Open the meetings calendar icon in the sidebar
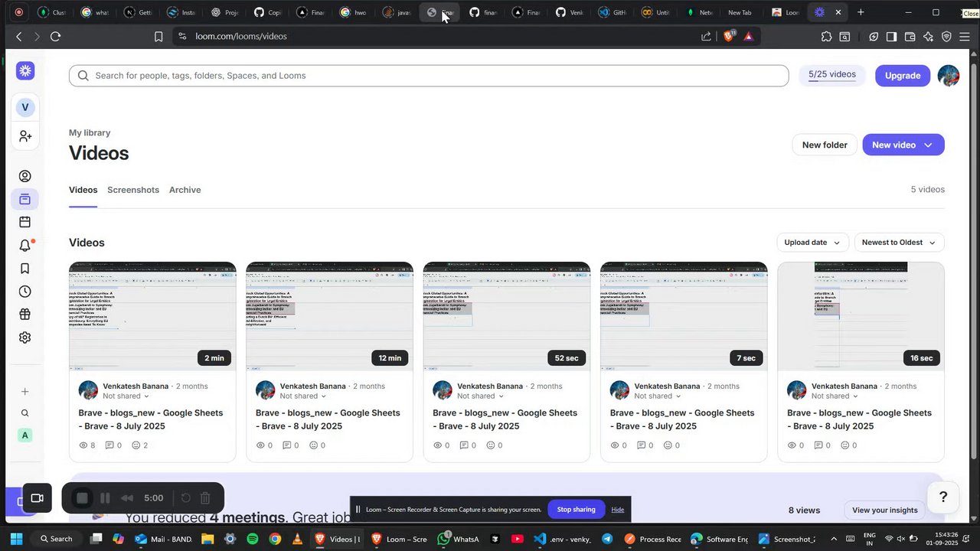The image size is (980, 551). pyautogui.click(x=25, y=222)
